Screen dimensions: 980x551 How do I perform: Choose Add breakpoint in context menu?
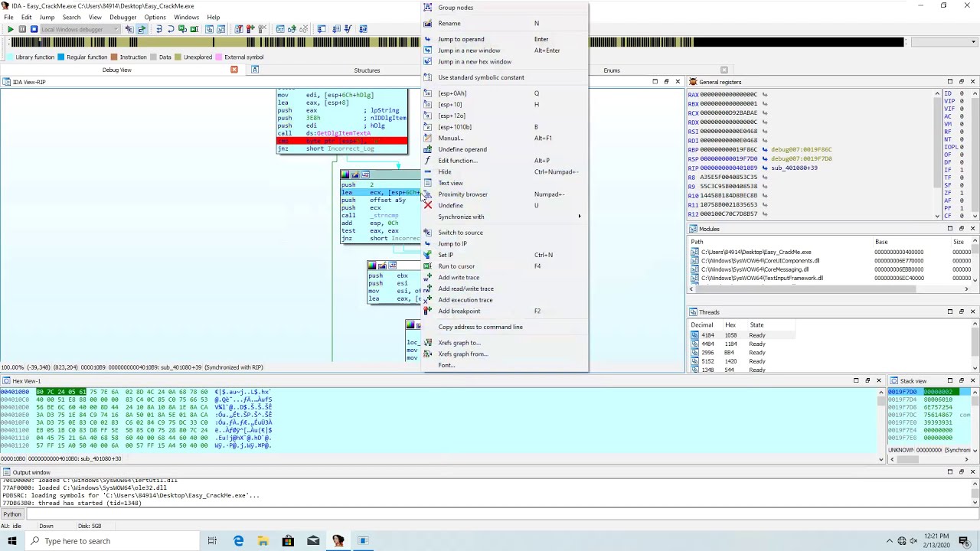[505, 311]
